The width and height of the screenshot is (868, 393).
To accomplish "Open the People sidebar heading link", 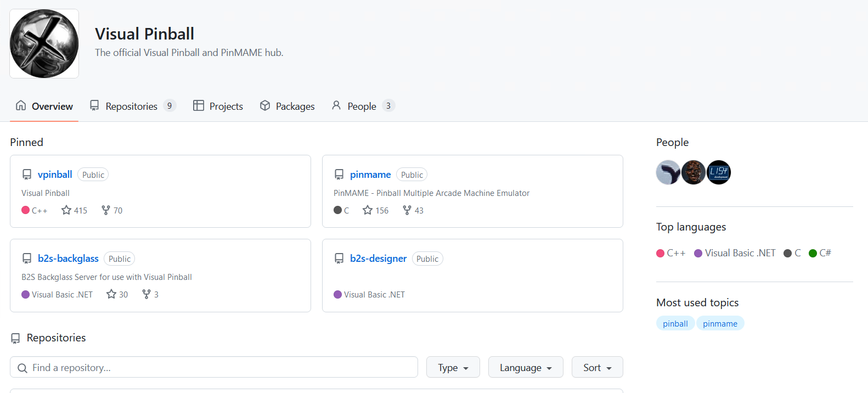I will (672, 142).
